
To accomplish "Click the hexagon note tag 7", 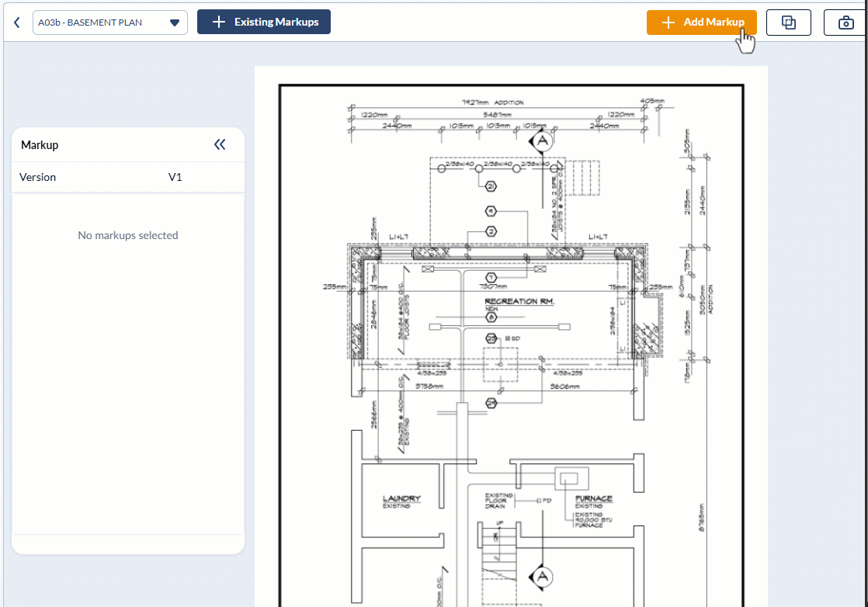I will tap(491, 277).
